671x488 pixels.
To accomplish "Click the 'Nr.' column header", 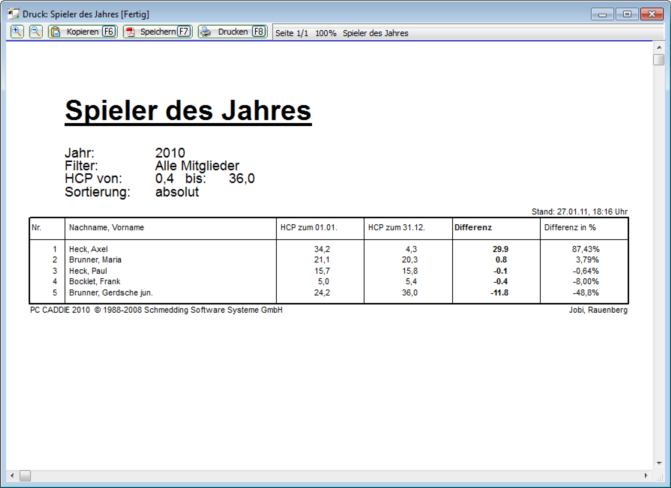I will [36, 228].
